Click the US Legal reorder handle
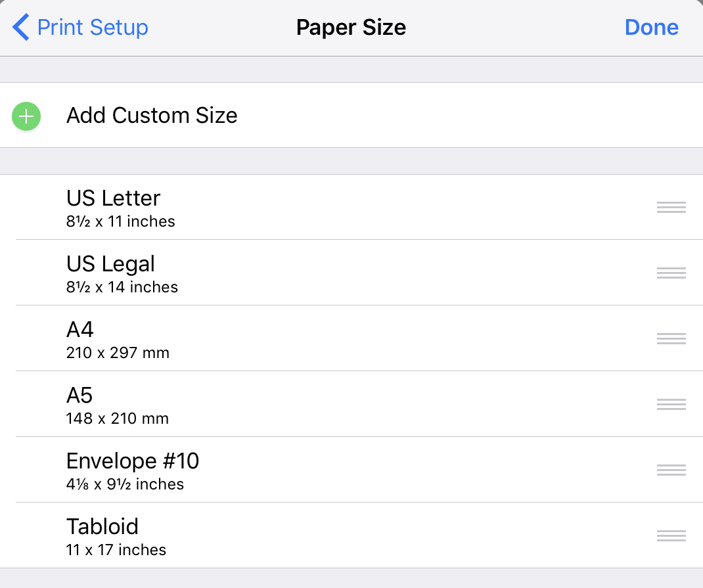This screenshot has width=703, height=588. [x=671, y=273]
